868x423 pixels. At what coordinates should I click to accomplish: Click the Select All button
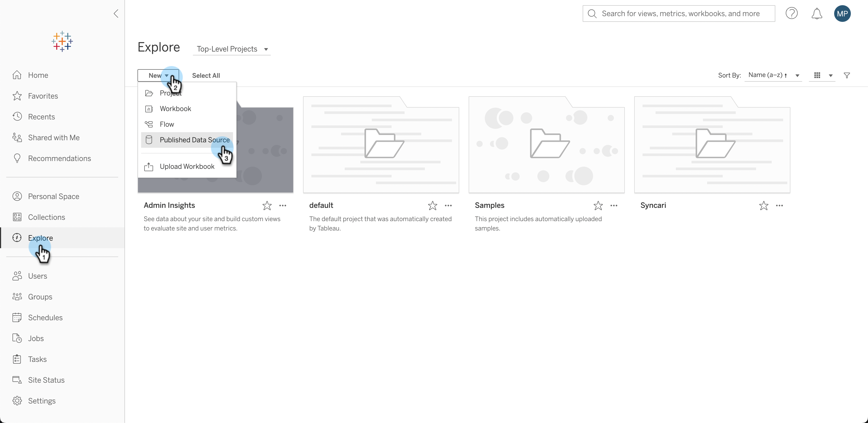click(x=206, y=75)
